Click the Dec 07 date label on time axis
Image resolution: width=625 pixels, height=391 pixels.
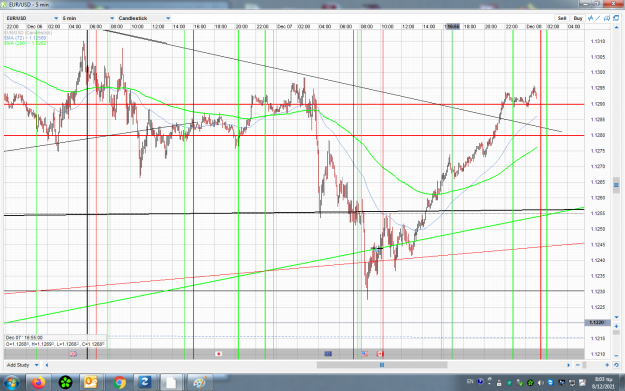(284, 27)
